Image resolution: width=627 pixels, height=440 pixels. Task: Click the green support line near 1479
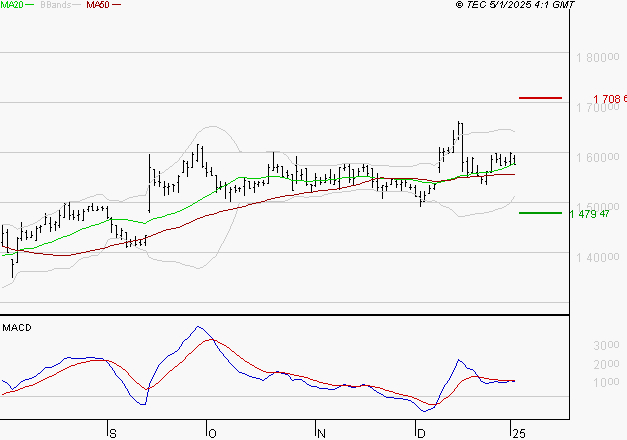click(x=540, y=213)
